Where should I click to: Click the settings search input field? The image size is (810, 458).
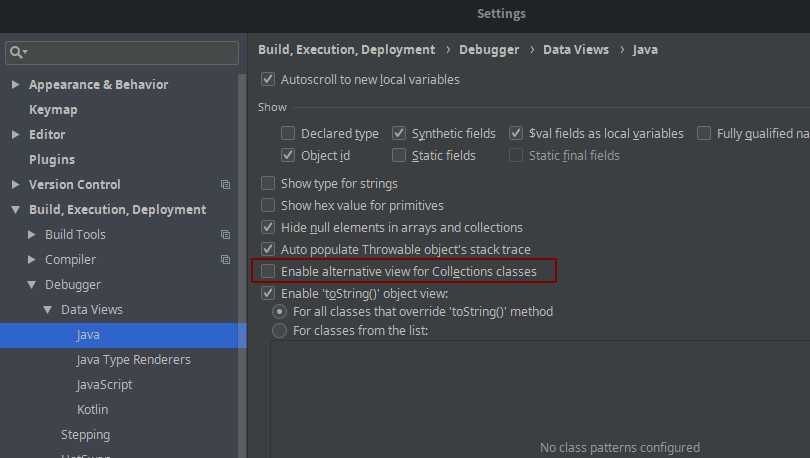pyautogui.click(x=130, y=52)
